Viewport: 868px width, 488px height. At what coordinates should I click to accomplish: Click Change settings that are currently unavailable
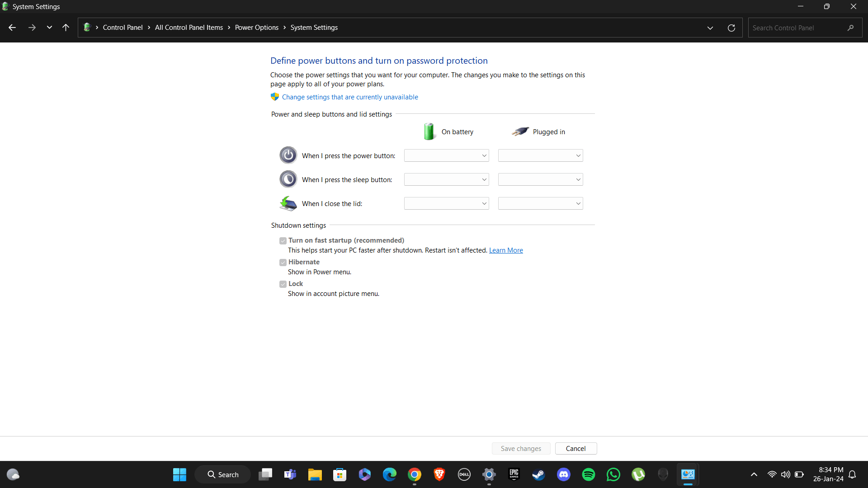point(350,97)
